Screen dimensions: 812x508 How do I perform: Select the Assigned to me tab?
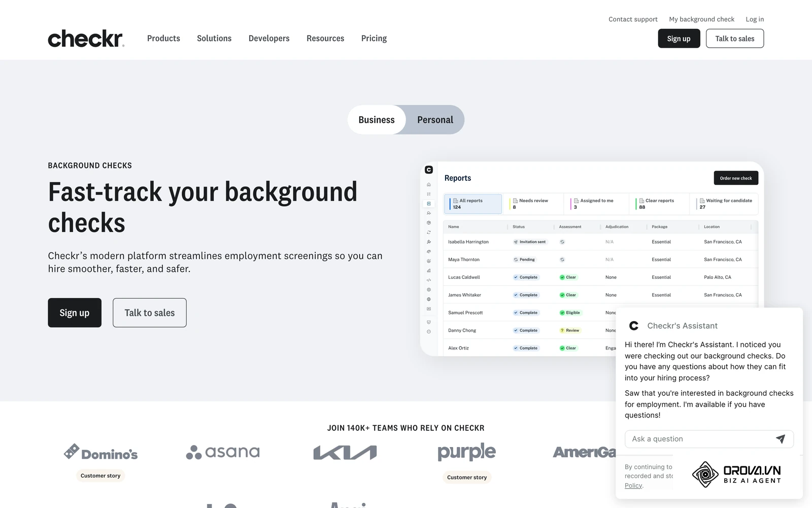tap(596, 204)
